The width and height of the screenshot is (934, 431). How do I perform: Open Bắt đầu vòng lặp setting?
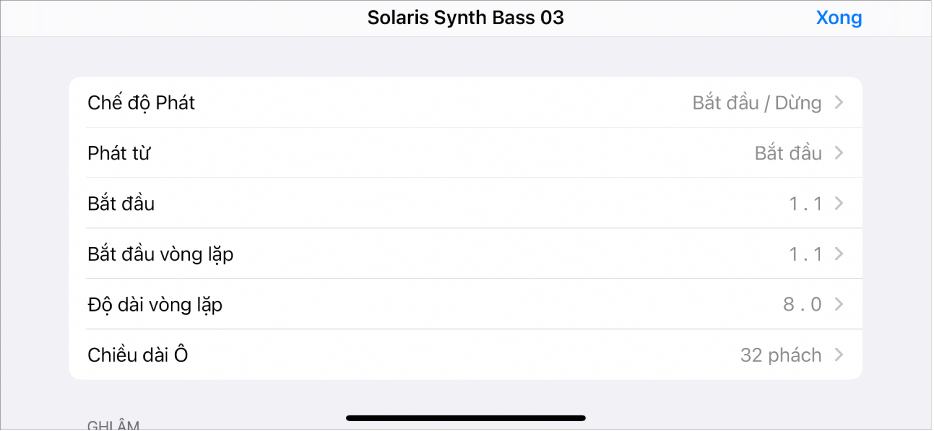click(x=160, y=254)
